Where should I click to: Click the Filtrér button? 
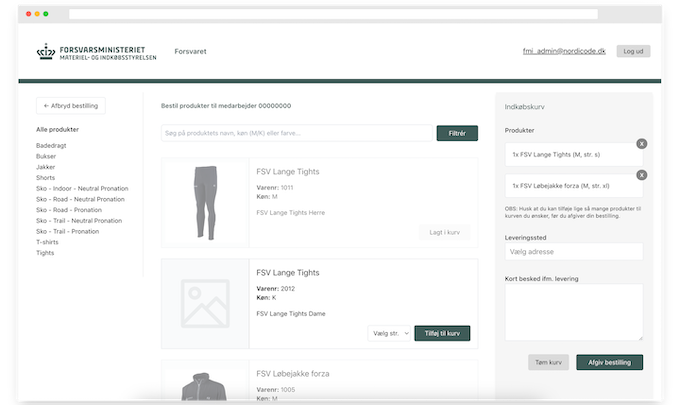[x=457, y=133]
